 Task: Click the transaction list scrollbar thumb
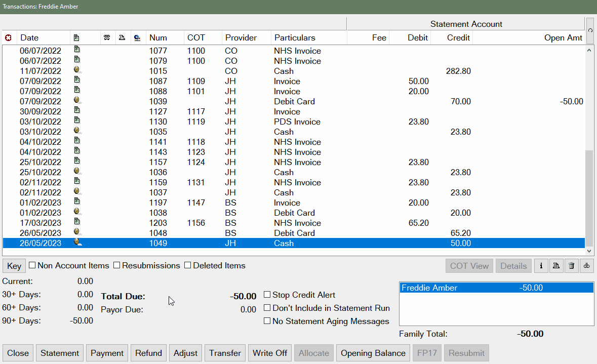coord(589,198)
